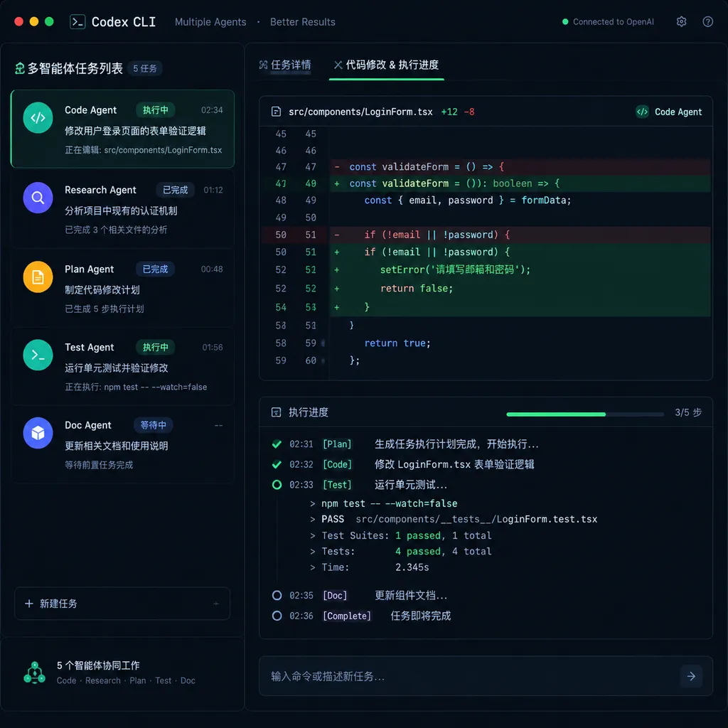Click the 任务详情 tab icon
The height and width of the screenshot is (728, 728).
coord(263,65)
